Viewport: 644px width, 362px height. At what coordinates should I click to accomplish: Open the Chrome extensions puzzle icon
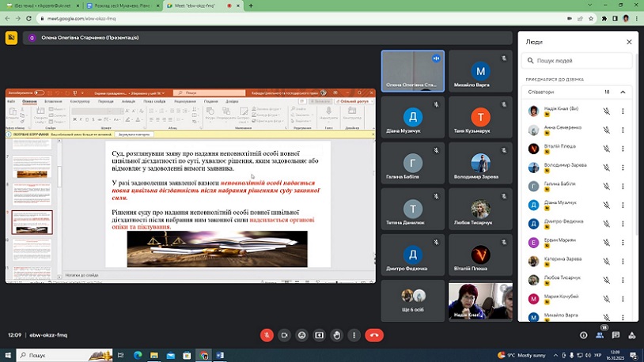pos(604,18)
